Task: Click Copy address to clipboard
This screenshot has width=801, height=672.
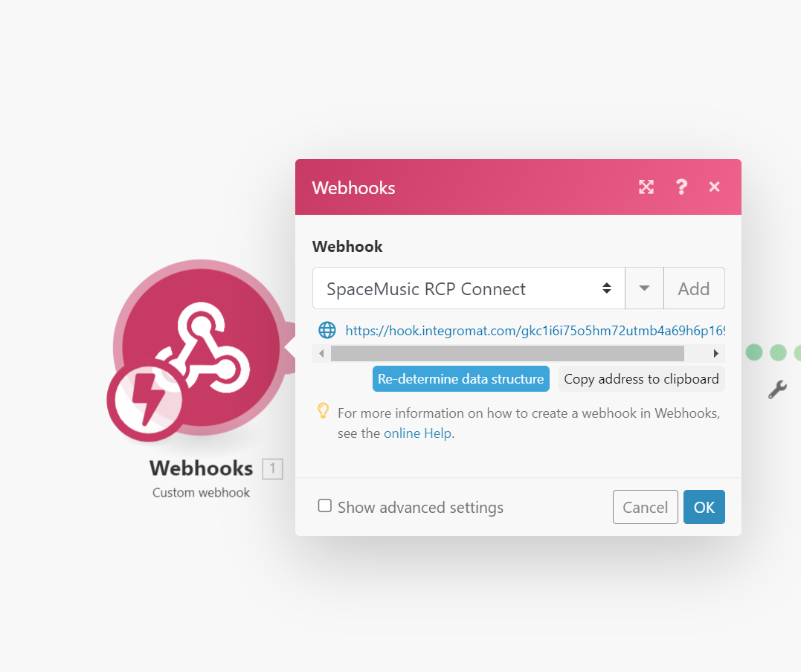Action: click(641, 379)
